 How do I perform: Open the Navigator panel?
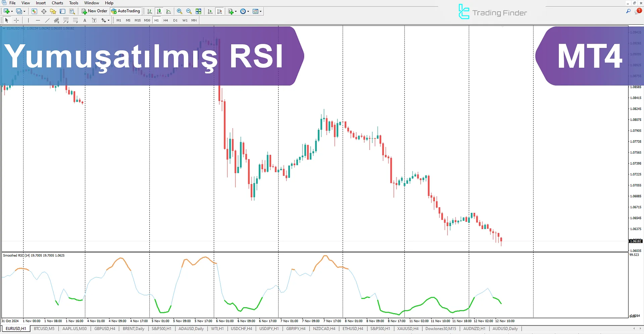pos(53,11)
